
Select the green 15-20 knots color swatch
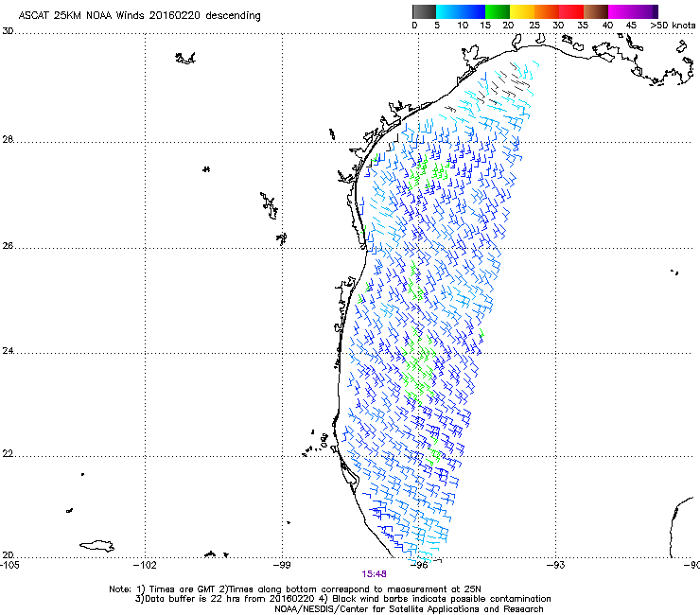coord(498,11)
